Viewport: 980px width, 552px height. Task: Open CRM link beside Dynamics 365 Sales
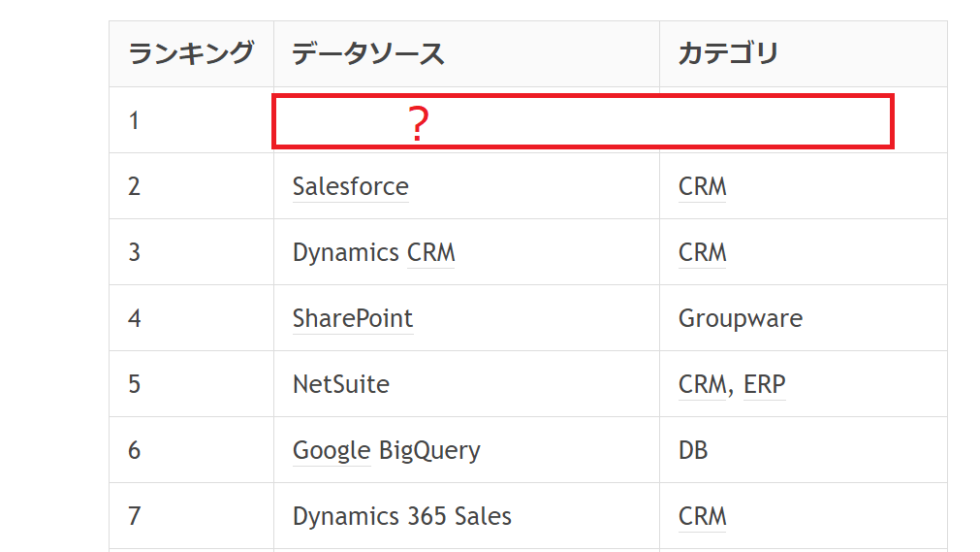click(x=702, y=516)
